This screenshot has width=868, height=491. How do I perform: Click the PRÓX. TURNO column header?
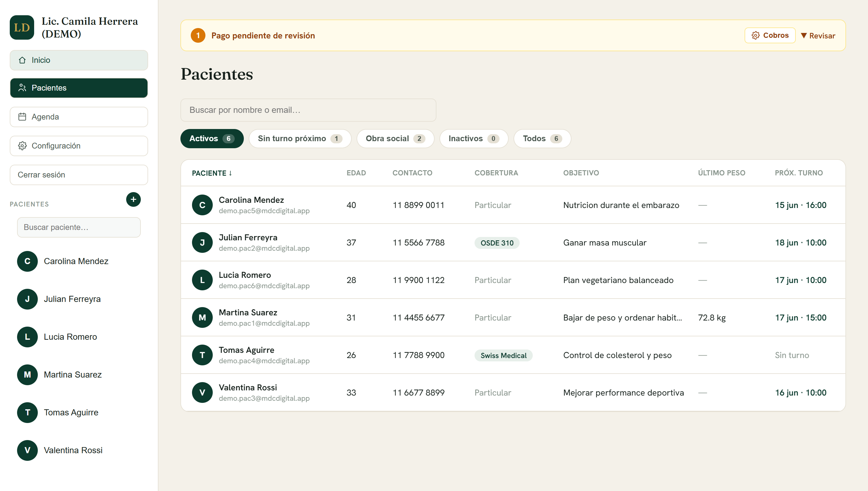[799, 173]
